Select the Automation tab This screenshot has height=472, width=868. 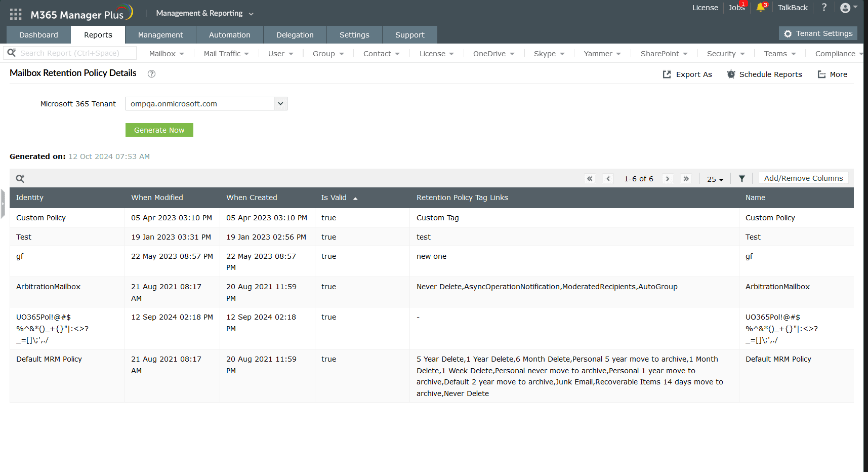point(230,34)
